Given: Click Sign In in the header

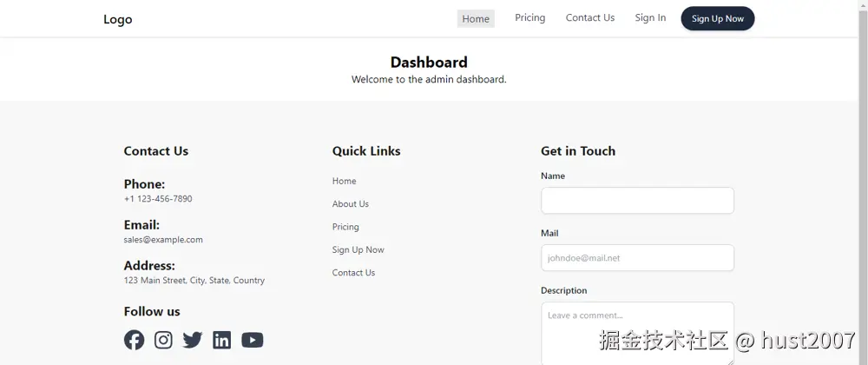Looking at the screenshot, I should click(650, 17).
